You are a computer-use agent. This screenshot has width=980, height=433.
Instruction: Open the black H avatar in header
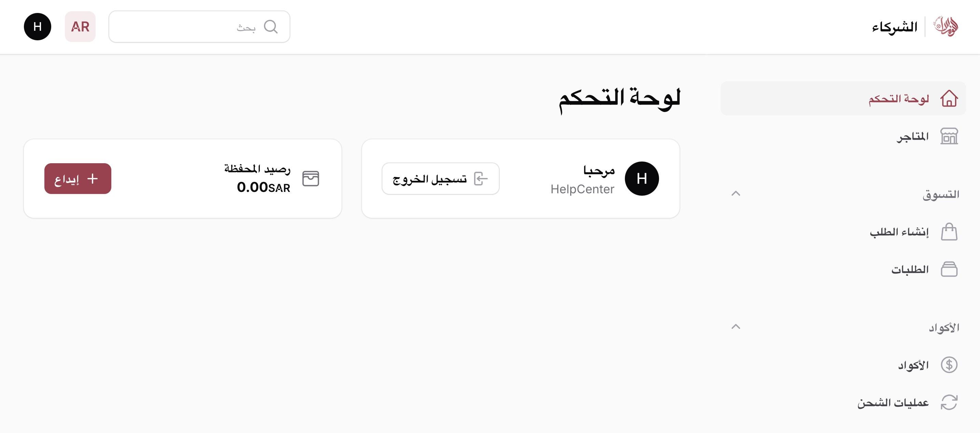click(37, 27)
